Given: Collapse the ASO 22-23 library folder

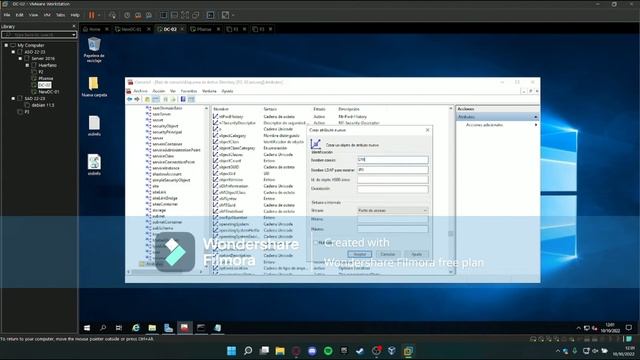Looking at the screenshot, I should pos(13,52).
